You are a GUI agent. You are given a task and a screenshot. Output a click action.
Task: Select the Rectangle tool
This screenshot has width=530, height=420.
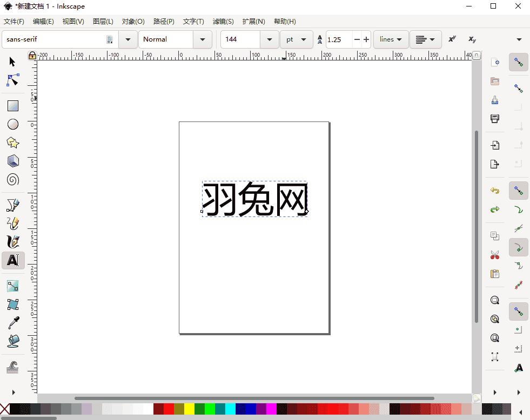[13, 106]
